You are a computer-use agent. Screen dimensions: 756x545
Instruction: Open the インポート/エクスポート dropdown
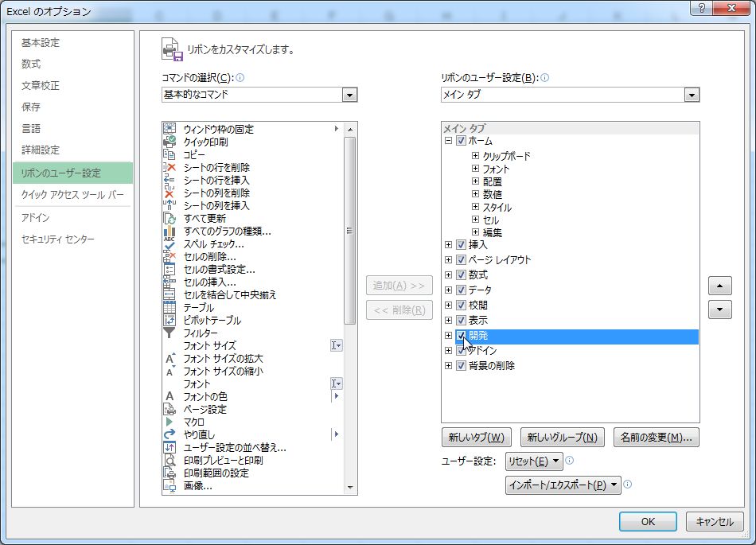pos(563,485)
